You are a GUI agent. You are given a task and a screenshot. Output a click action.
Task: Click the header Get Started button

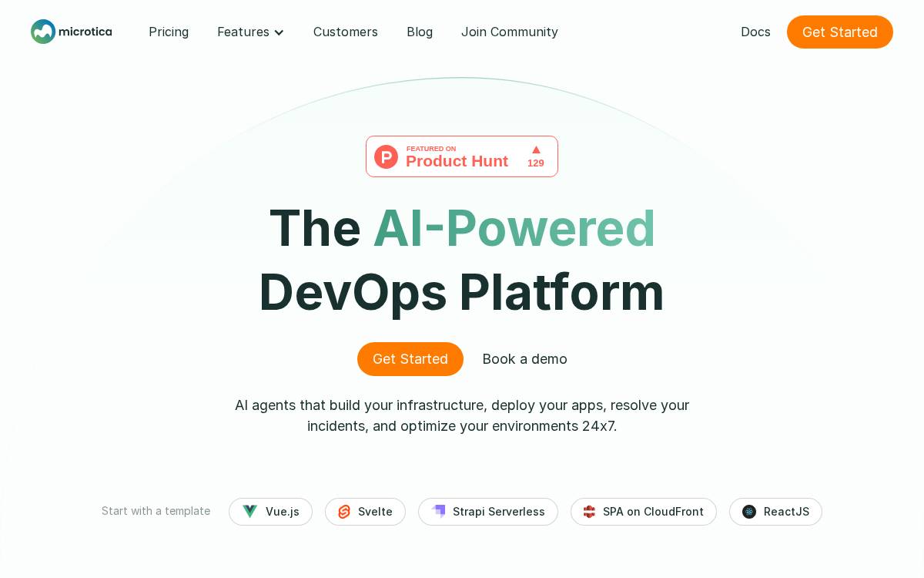click(840, 32)
